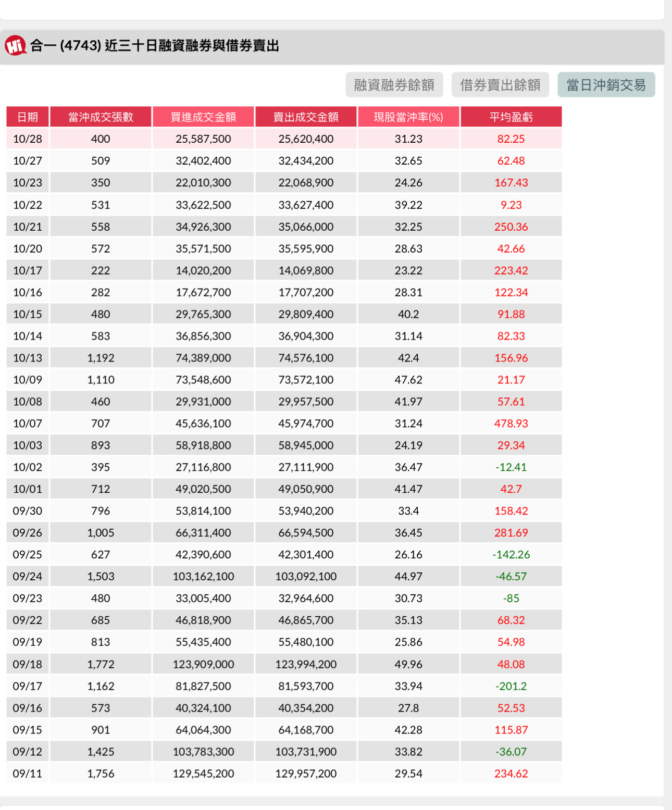Screen dimensions: 672x810
Task: Click the 賣出成交金額 column header
Action: click(x=305, y=117)
